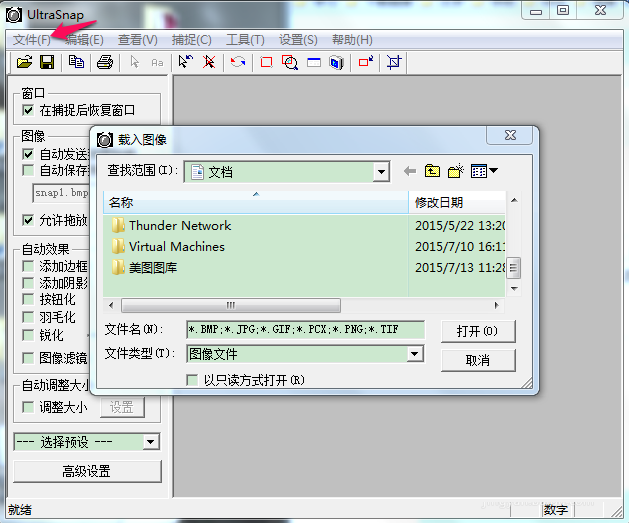
Task: Click the file list scroll up arrow
Action: [x=514, y=200]
